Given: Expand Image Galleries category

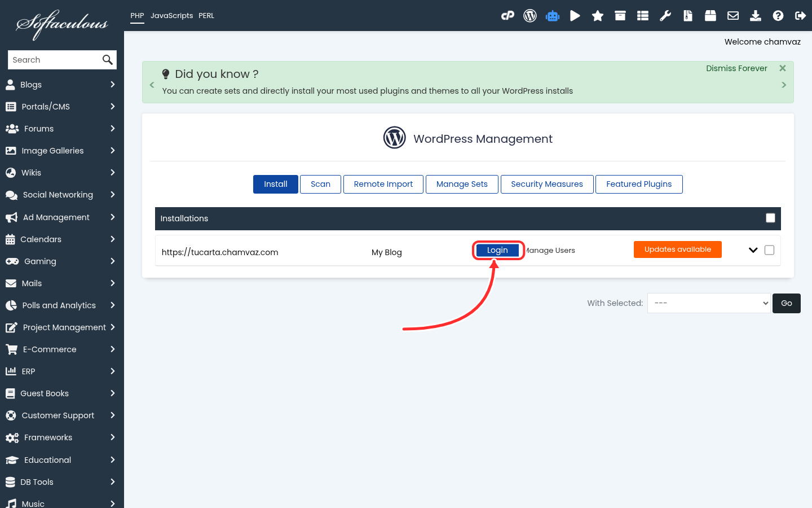Looking at the screenshot, I should click(113, 151).
